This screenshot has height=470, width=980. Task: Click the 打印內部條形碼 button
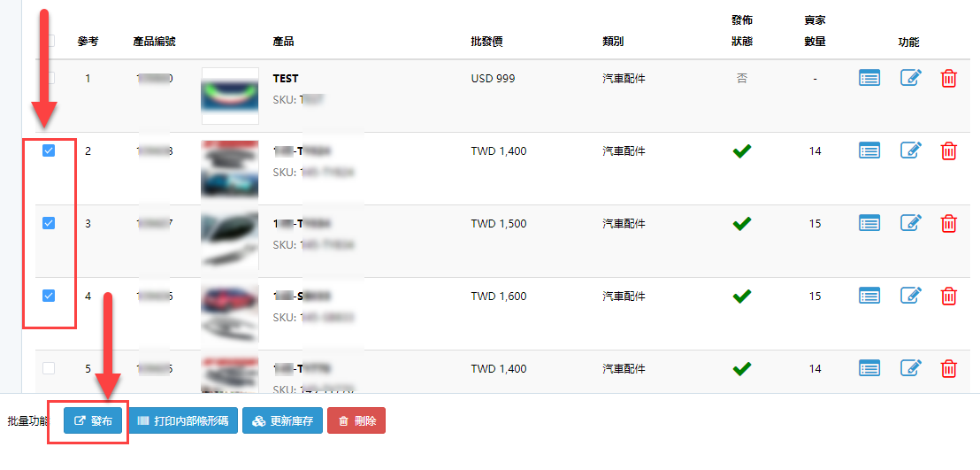(x=183, y=421)
